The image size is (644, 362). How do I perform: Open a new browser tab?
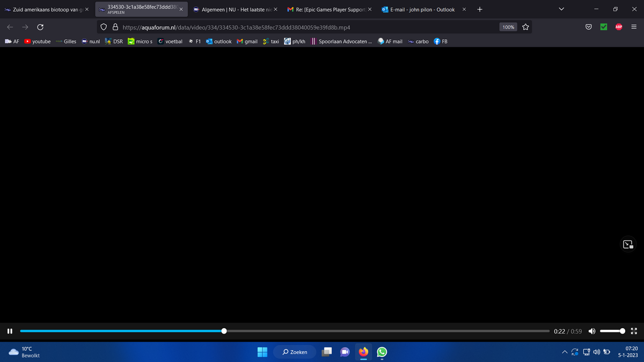coord(479,9)
